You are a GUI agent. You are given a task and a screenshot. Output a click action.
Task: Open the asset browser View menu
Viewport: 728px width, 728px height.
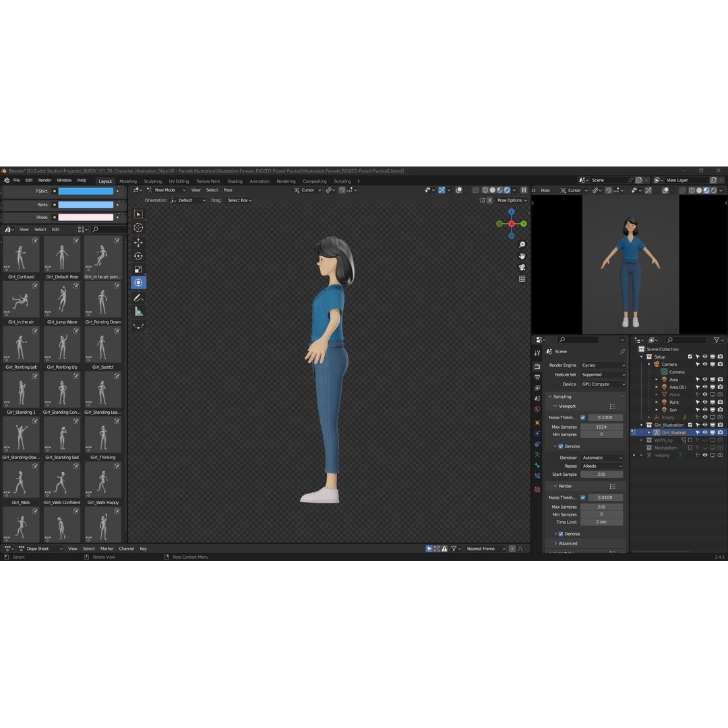pos(24,229)
